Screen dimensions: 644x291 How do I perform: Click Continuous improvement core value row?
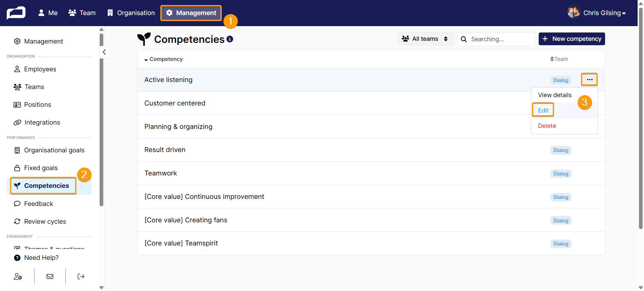(x=371, y=197)
